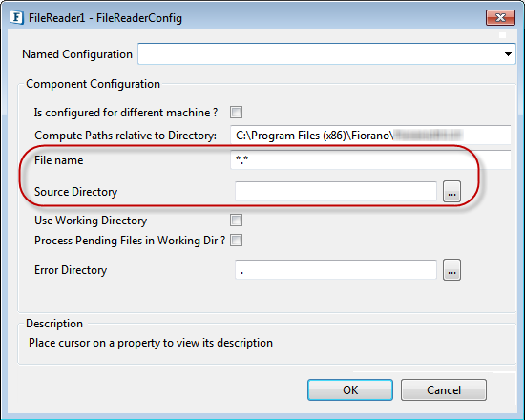Toggle the Use Working Directory checkbox

click(x=236, y=220)
